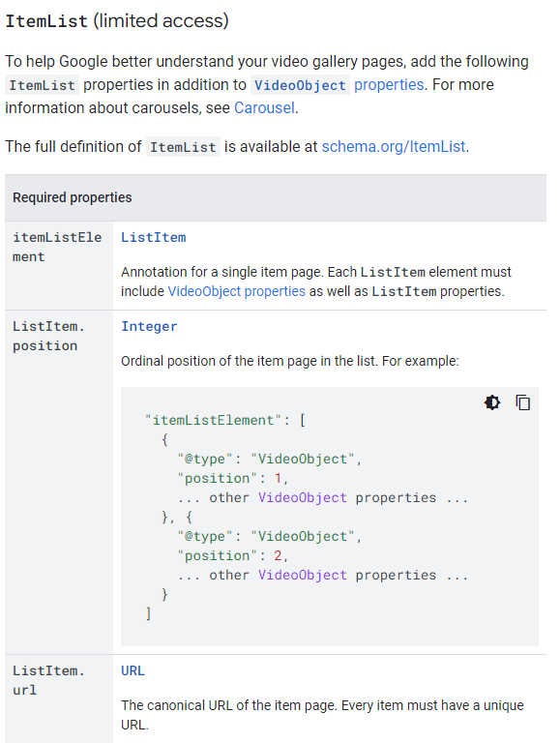The height and width of the screenshot is (743, 560).
Task: Click the Ordinal position description text
Action: pos(290,361)
